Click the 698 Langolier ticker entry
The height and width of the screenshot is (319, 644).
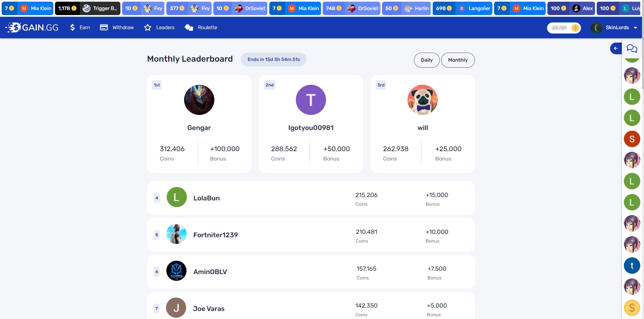pyautogui.click(x=463, y=8)
